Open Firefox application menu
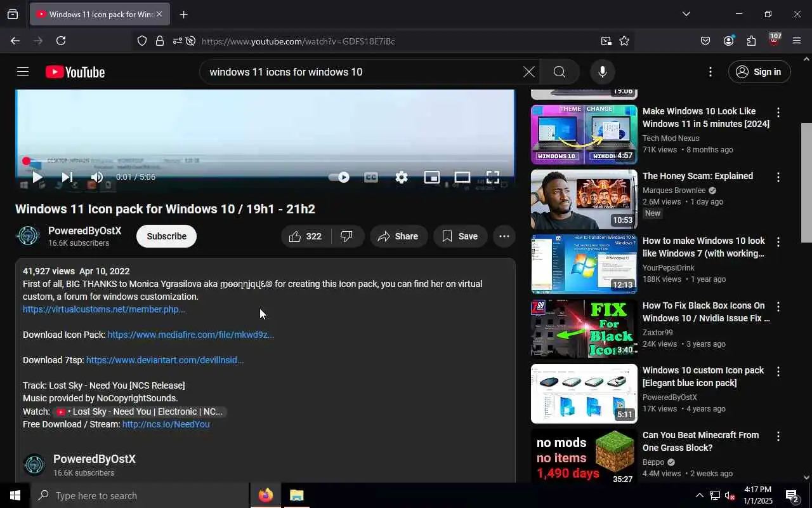 pos(797,41)
